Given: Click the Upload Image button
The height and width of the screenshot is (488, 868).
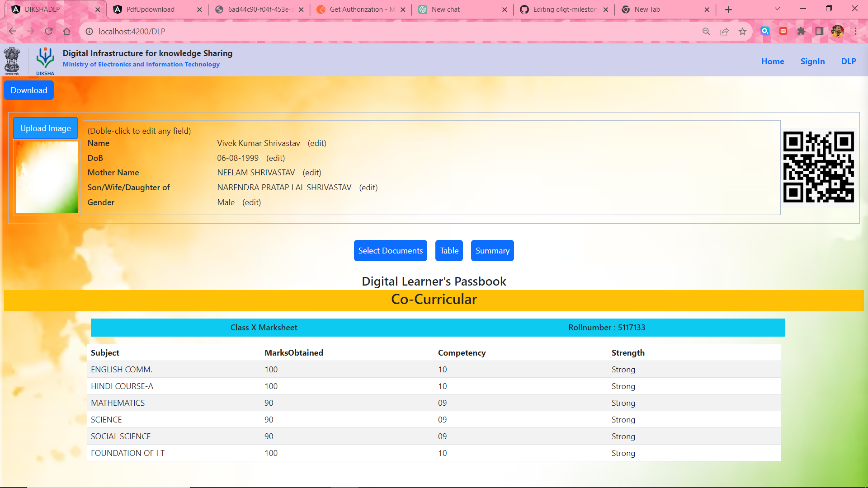Looking at the screenshot, I should (46, 128).
